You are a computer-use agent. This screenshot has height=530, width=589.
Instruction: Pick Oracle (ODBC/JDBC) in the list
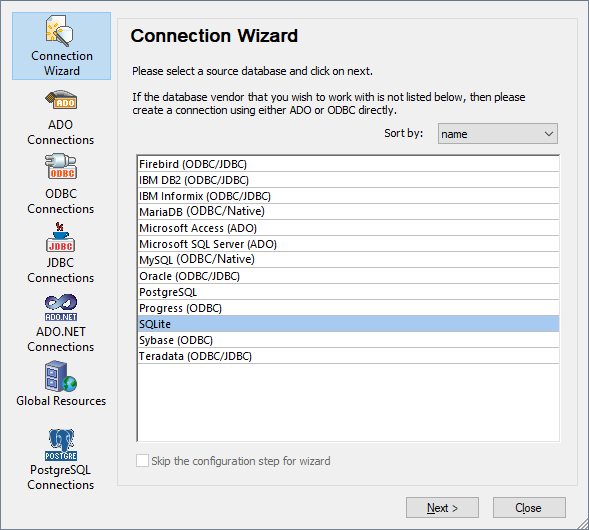tap(348, 276)
